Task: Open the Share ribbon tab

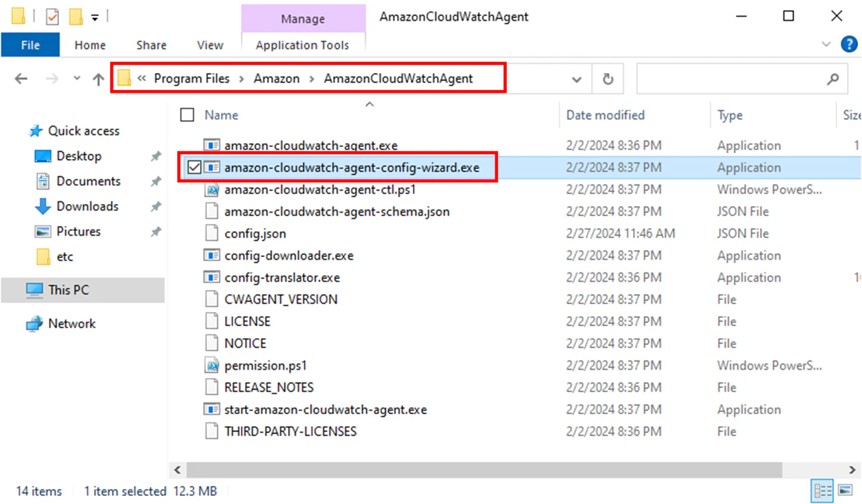Action: click(x=151, y=46)
